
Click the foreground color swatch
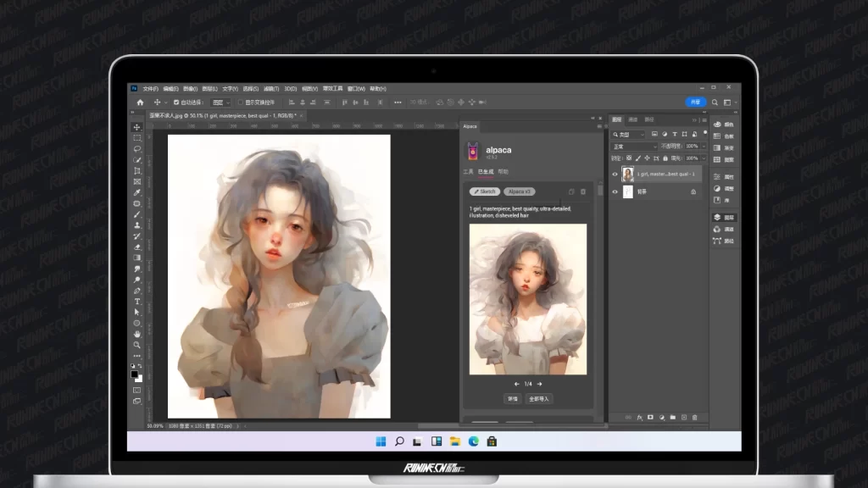(x=134, y=374)
